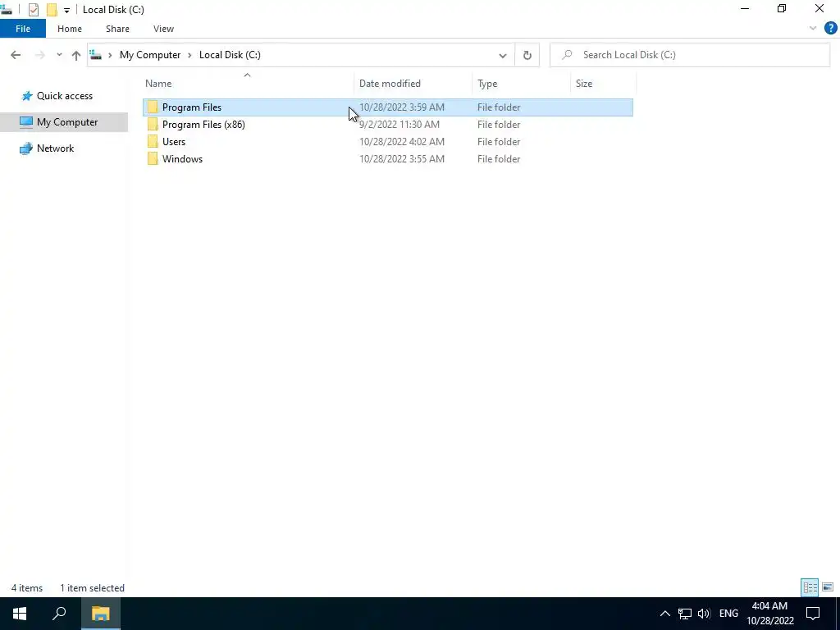
Task: Open the address bar history dropdown
Action: pyautogui.click(x=503, y=55)
